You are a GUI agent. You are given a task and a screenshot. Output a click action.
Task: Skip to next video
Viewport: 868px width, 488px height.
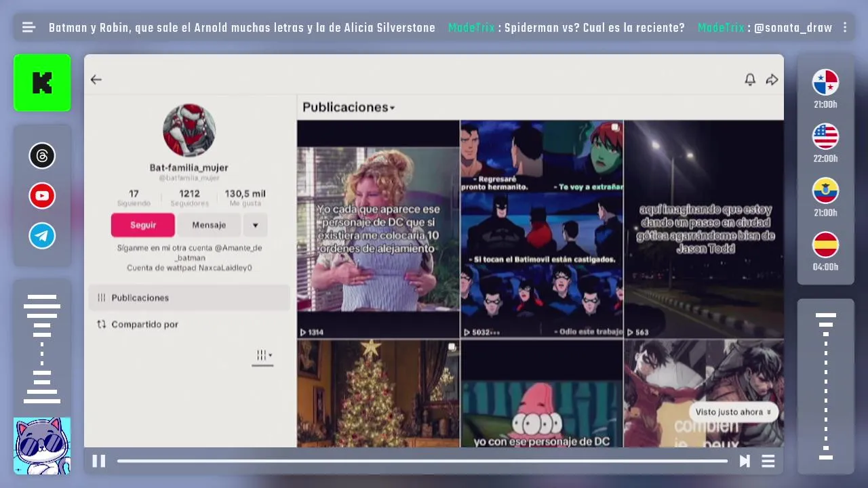[x=745, y=461]
